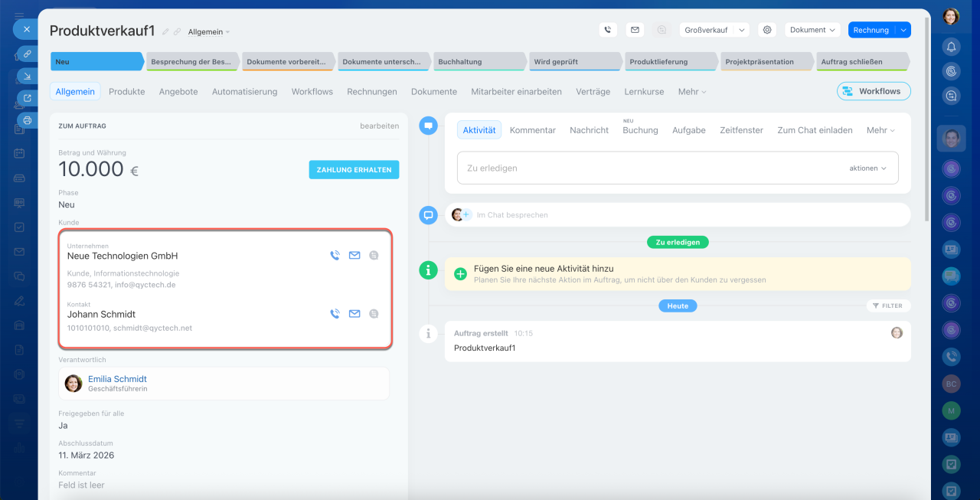Click the email envelope icon in top toolbar
This screenshot has width=980, height=500.
(634, 30)
